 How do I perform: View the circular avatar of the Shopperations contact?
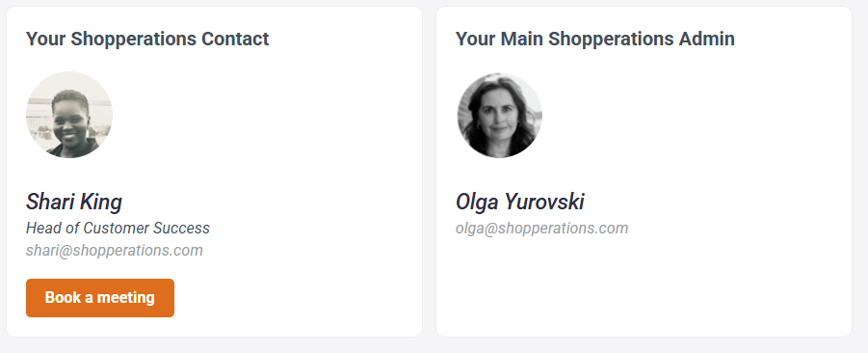tap(69, 115)
